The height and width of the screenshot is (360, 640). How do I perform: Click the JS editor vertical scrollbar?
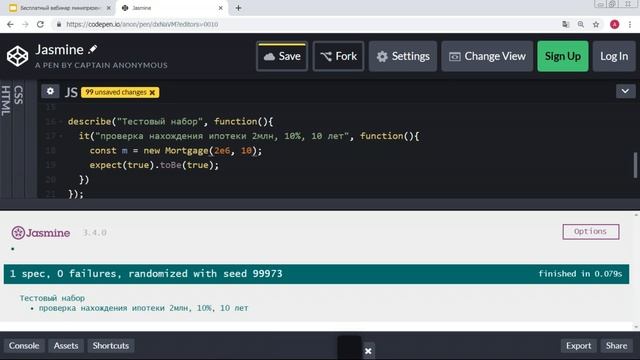[635, 165]
